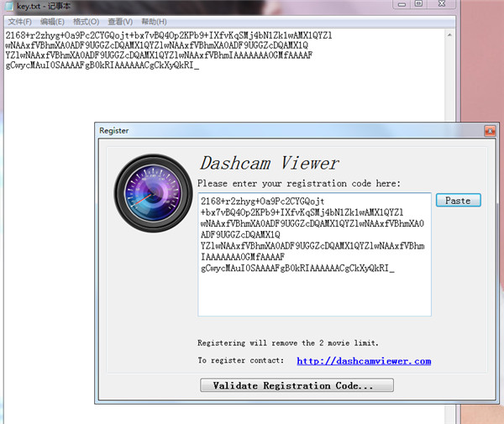Viewport: 504px width, 424px height.
Task: Close the key.txt Notepad window
Action: point(442,4)
